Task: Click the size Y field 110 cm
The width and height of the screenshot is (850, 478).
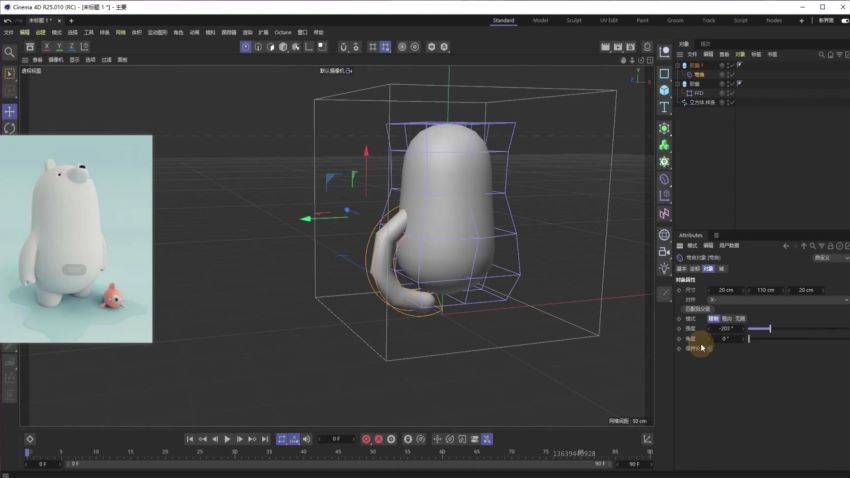Action: coord(766,290)
